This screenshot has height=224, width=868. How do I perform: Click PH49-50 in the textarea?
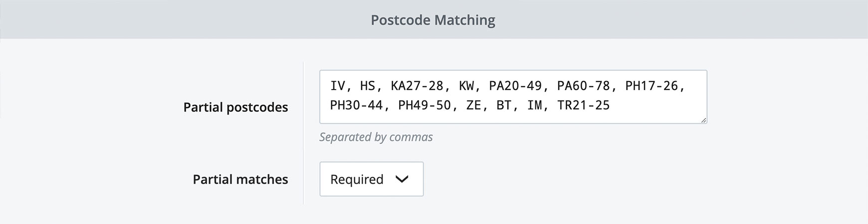tap(425, 106)
